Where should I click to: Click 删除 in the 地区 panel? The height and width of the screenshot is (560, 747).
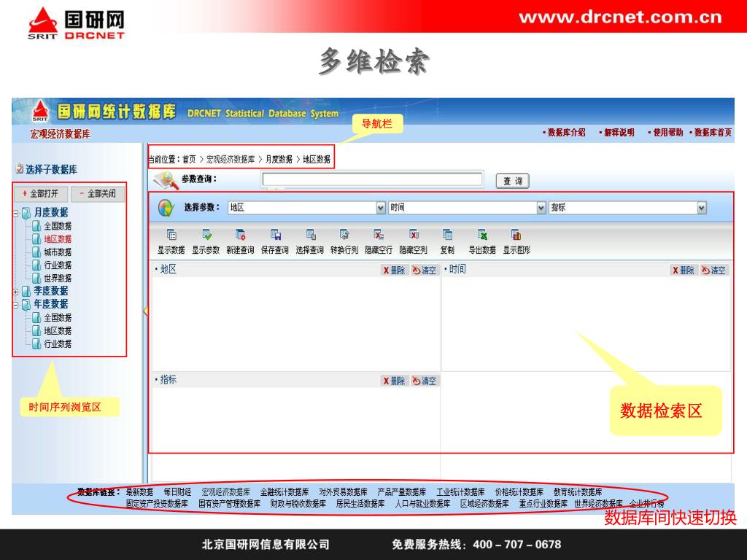tap(394, 270)
